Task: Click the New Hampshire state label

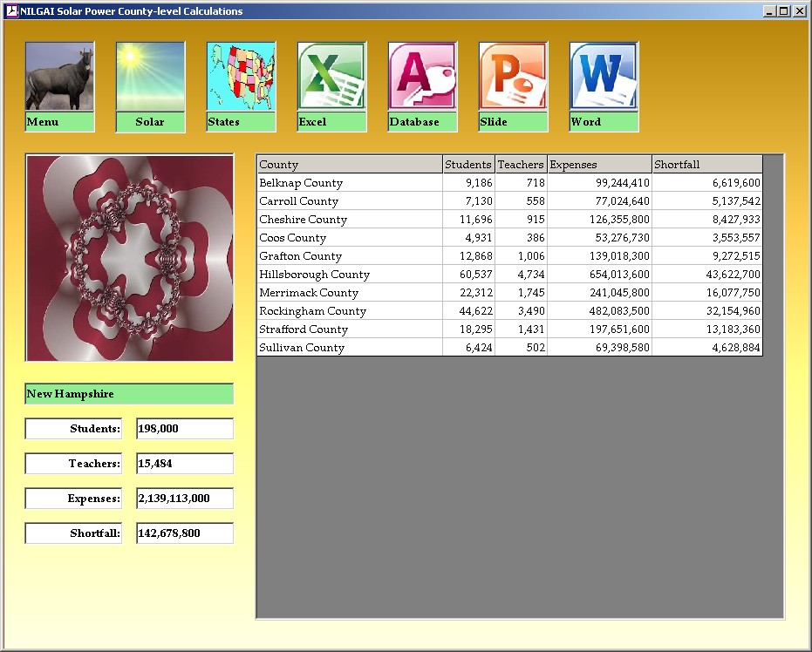Action: (x=129, y=394)
